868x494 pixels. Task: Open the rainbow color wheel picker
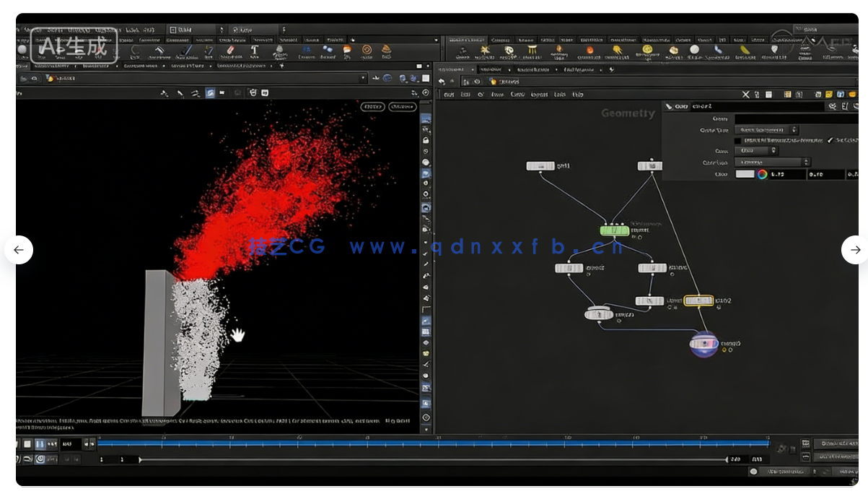pos(762,174)
